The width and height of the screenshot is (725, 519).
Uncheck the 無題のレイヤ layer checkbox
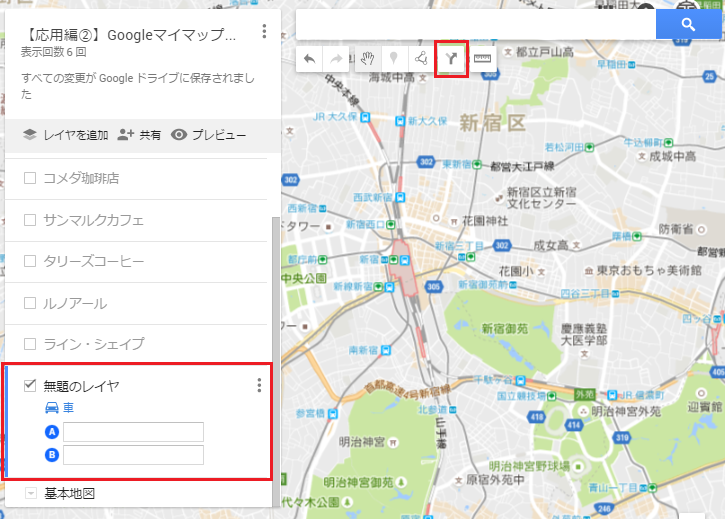pyautogui.click(x=30, y=385)
